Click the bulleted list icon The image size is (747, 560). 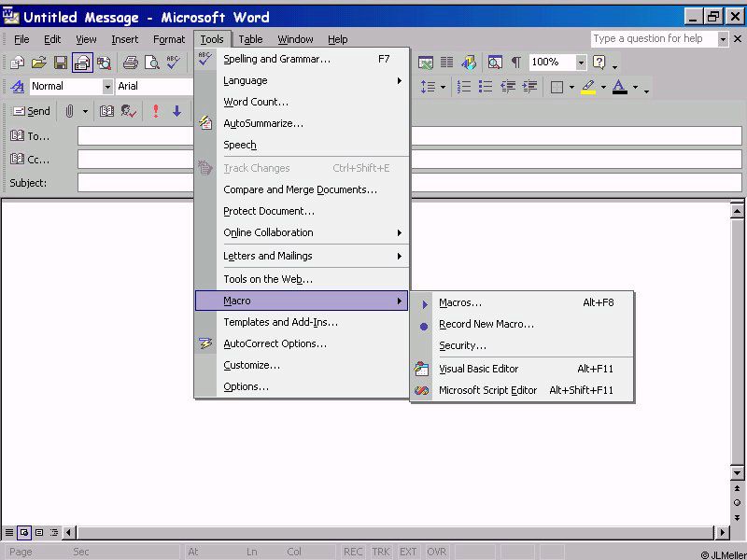tap(486, 87)
